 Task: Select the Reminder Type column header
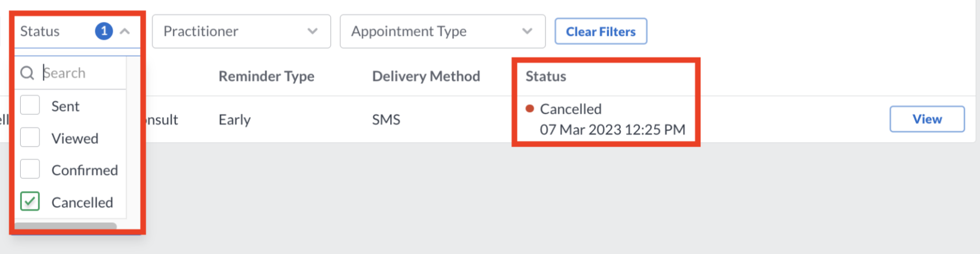pos(266,76)
